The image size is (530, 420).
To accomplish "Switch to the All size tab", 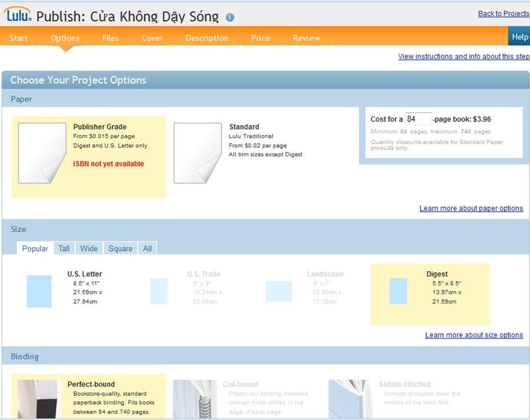I will (147, 249).
